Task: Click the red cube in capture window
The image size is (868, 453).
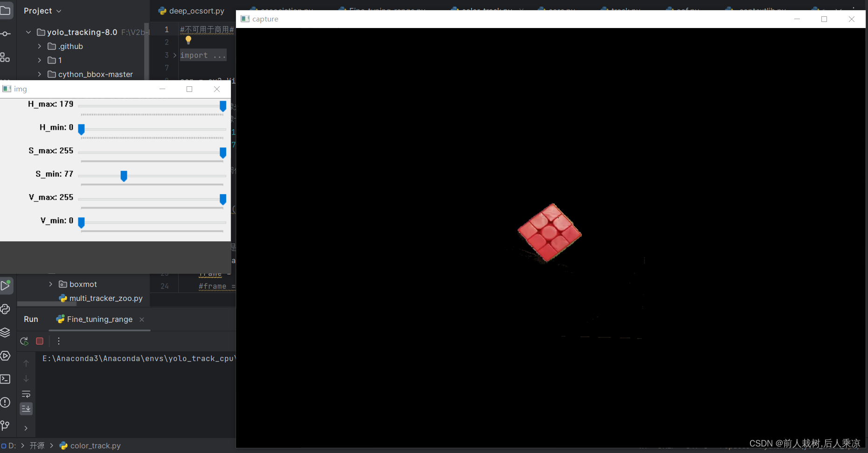Action: coord(549,232)
